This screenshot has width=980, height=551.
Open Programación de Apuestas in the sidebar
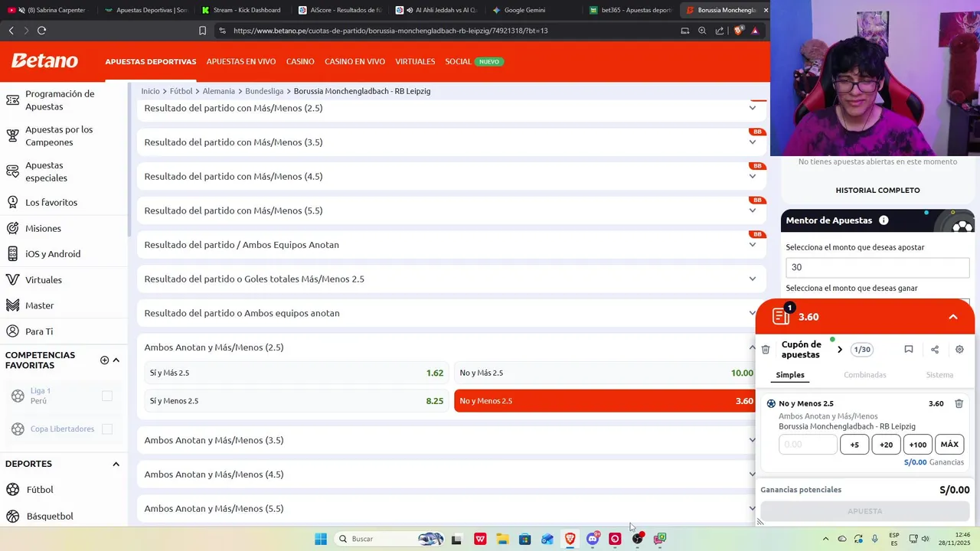60,100
